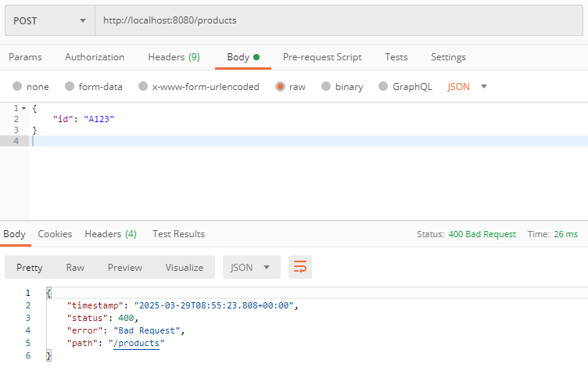Switch to the Params tab
The height and width of the screenshot is (375, 588).
coord(25,57)
